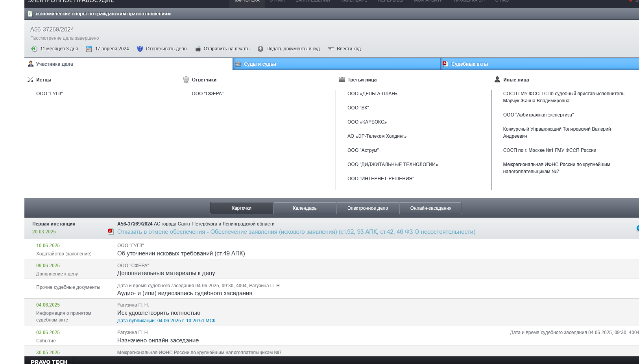
Task: Click ООО "ДИДЖИТАЛЬНЫЕ ТЕХНОЛОГИИ»
Action: tap(393, 164)
